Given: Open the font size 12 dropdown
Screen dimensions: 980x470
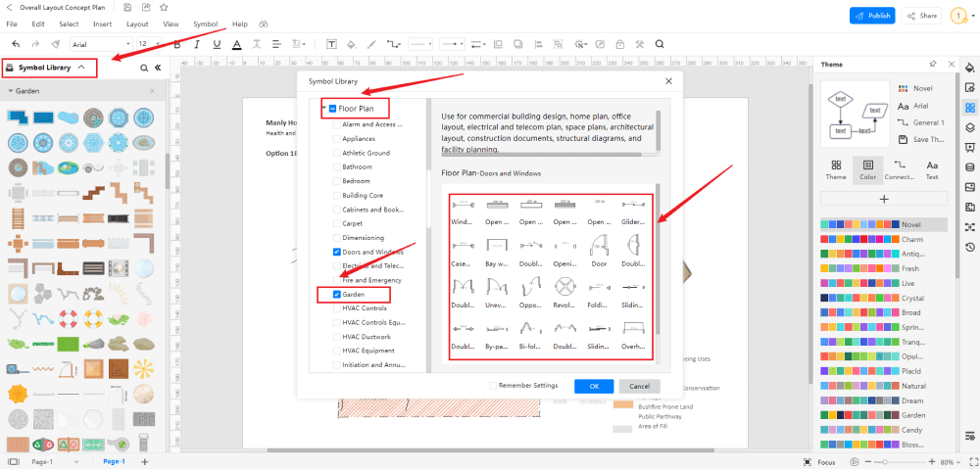Looking at the screenshot, I should click(149, 44).
